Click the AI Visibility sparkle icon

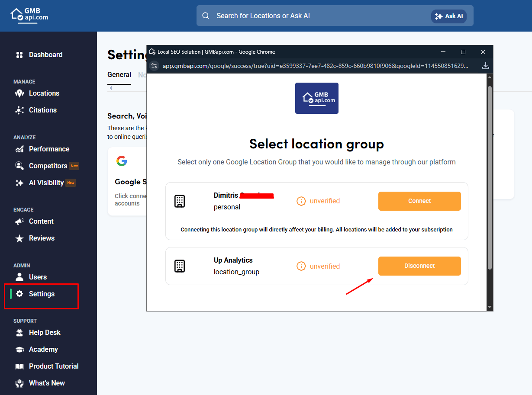pyautogui.click(x=19, y=183)
